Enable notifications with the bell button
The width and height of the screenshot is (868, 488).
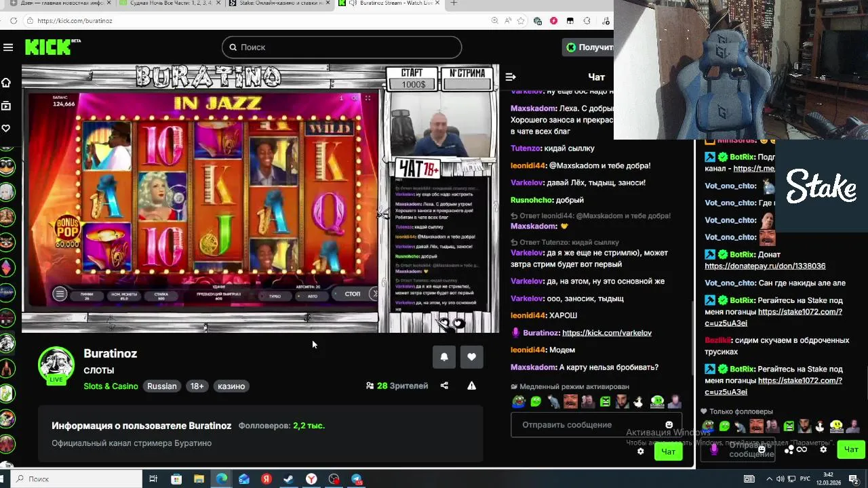click(444, 357)
